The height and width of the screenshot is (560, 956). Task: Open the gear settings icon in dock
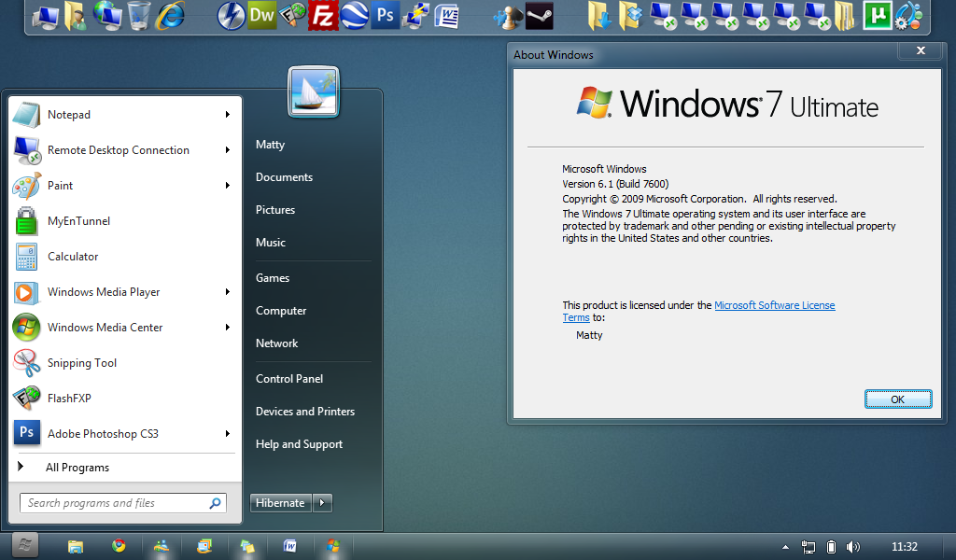(x=908, y=15)
